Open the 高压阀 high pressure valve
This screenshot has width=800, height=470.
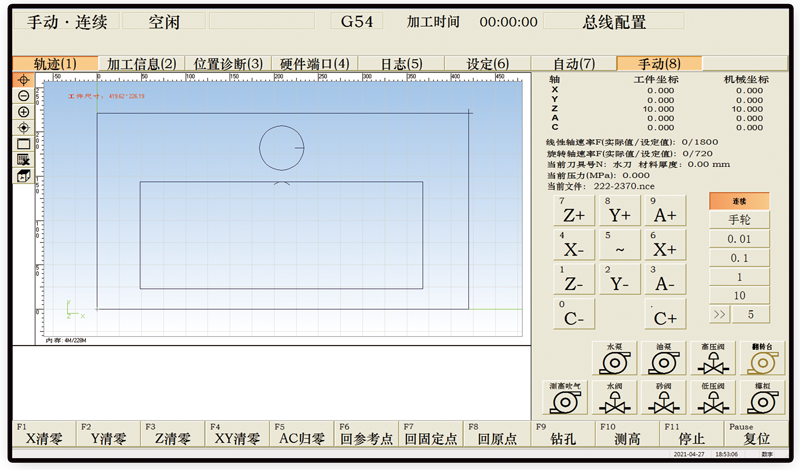pos(714,360)
